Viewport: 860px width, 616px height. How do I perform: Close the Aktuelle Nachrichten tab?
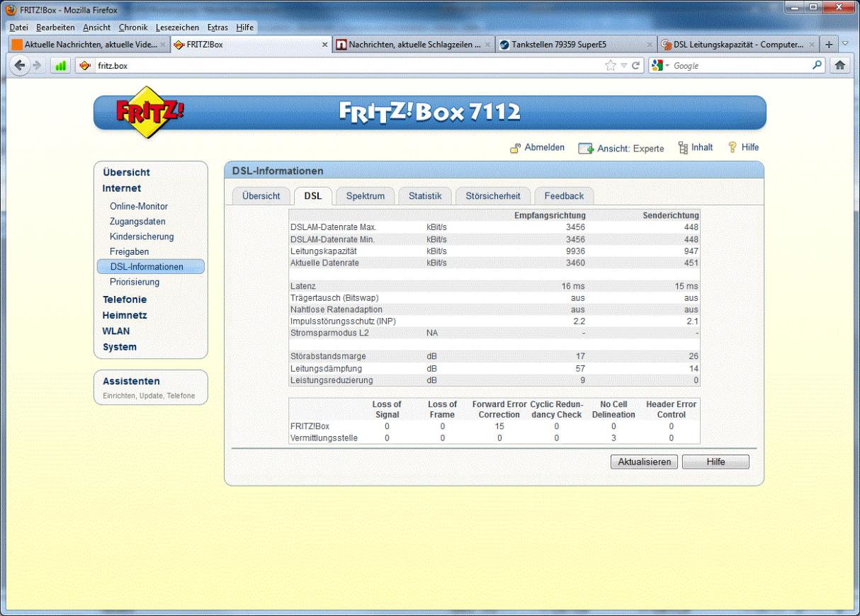[x=162, y=45]
